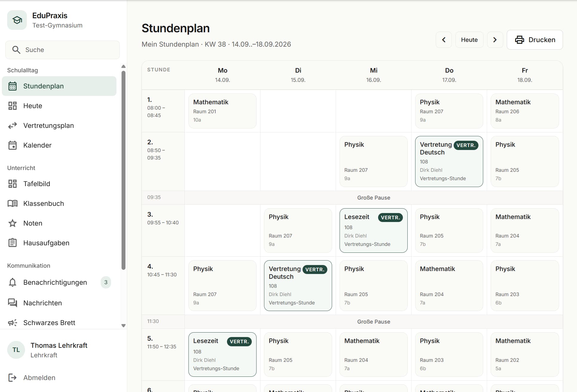This screenshot has width=577, height=392.
Task: Open Friday fifth period Mathematik 5a lesson
Action: coord(525,355)
